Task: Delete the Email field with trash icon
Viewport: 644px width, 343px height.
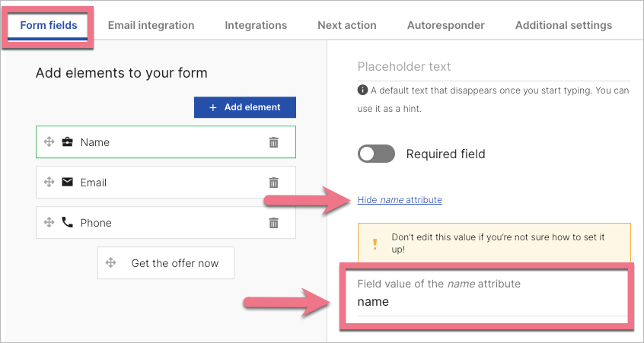Action: coord(274,183)
